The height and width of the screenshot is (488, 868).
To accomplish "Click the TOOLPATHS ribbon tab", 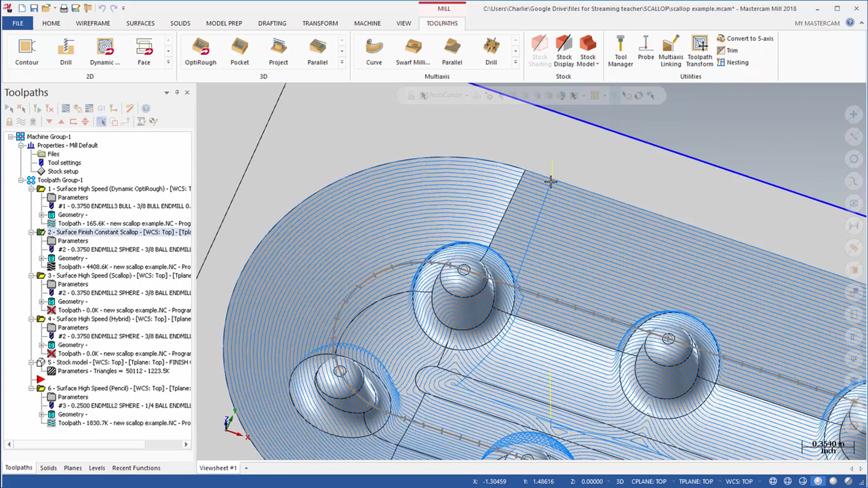I will click(x=442, y=23).
